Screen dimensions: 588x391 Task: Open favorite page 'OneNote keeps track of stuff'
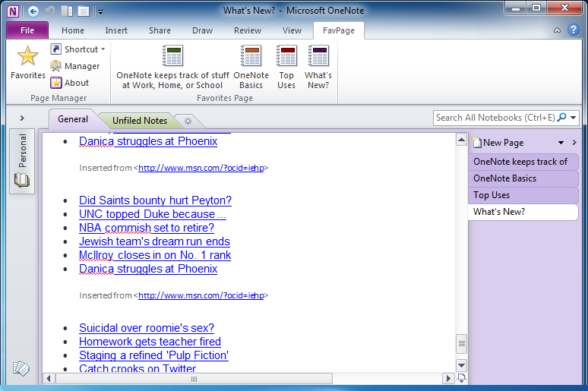click(172, 67)
